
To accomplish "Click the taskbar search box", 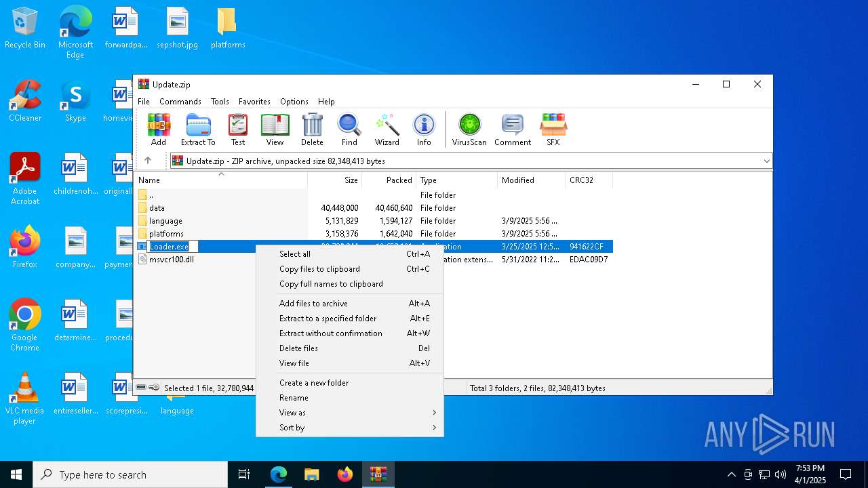I will point(130,474).
